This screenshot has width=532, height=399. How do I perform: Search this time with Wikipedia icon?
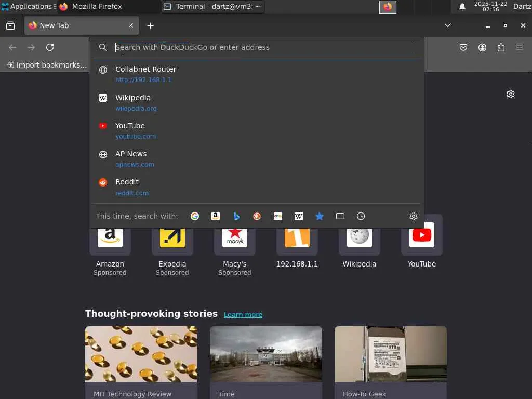(x=299, y=216)
